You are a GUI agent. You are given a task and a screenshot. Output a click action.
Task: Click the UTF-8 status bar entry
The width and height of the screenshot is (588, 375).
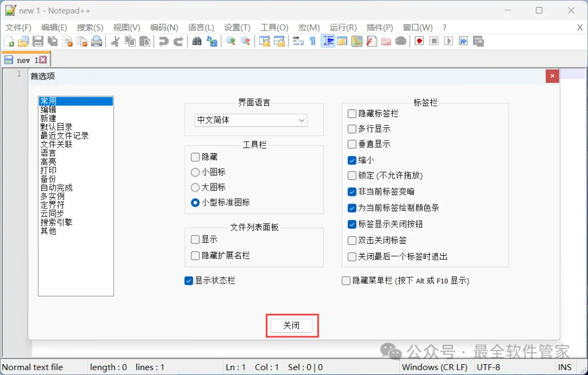tap(488, 367)
